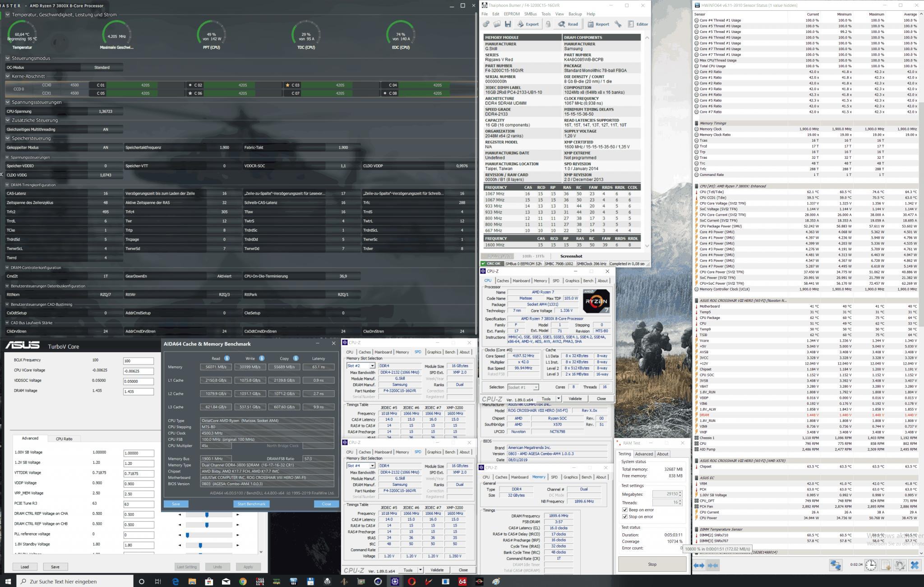This screenshot has height=587, width=924.
Task: Toggle the Beep on error checkbox
Action: click(625, 510)
